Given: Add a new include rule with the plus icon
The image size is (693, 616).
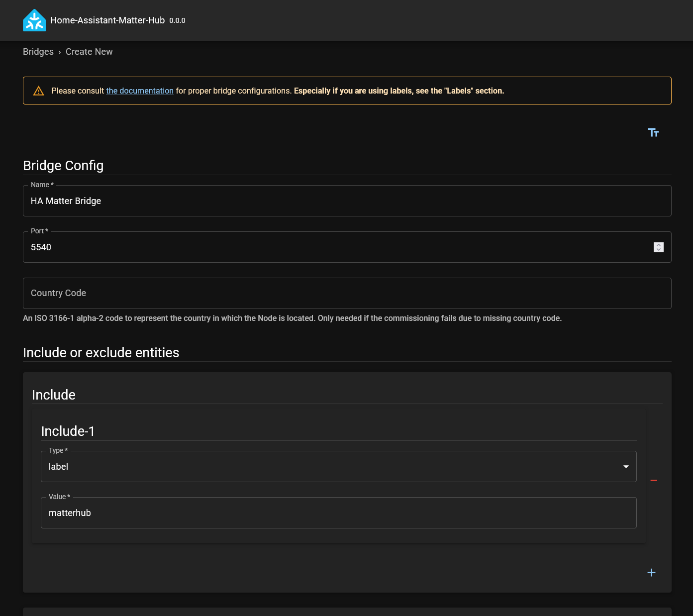Looking at the screenshot, I should point(651,573).
